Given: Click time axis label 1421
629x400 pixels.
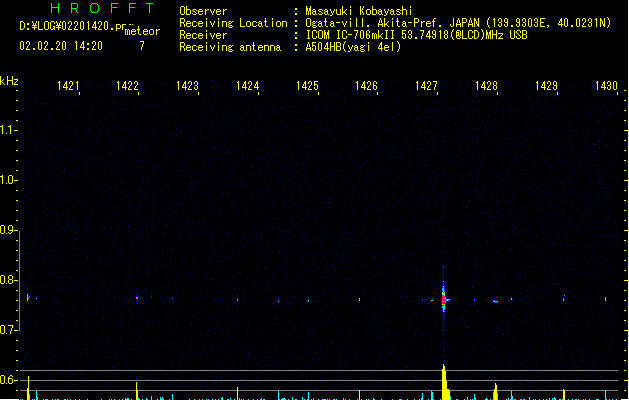Looking at the screenshot, I should pyautogui.click(x=68, y=86).
